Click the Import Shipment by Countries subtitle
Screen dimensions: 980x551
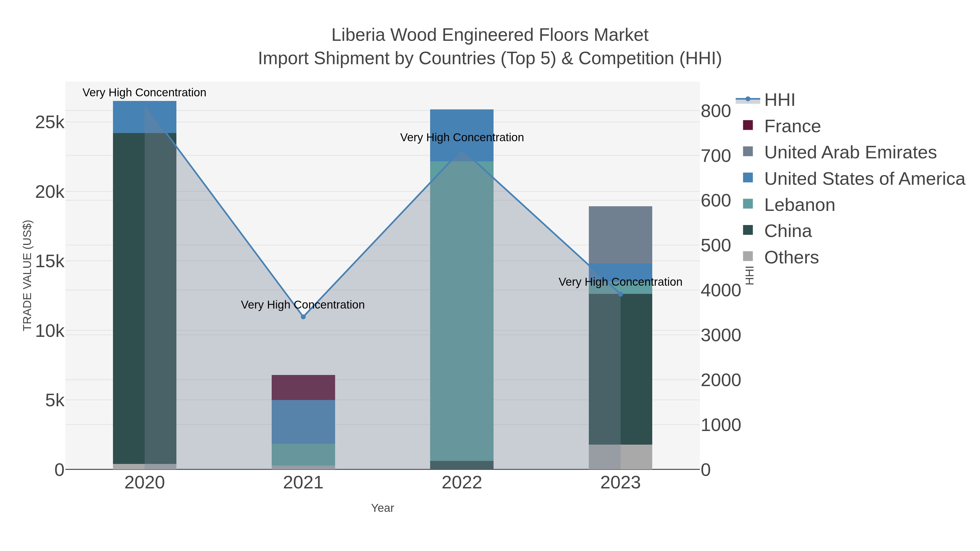[x=490, y=59]
